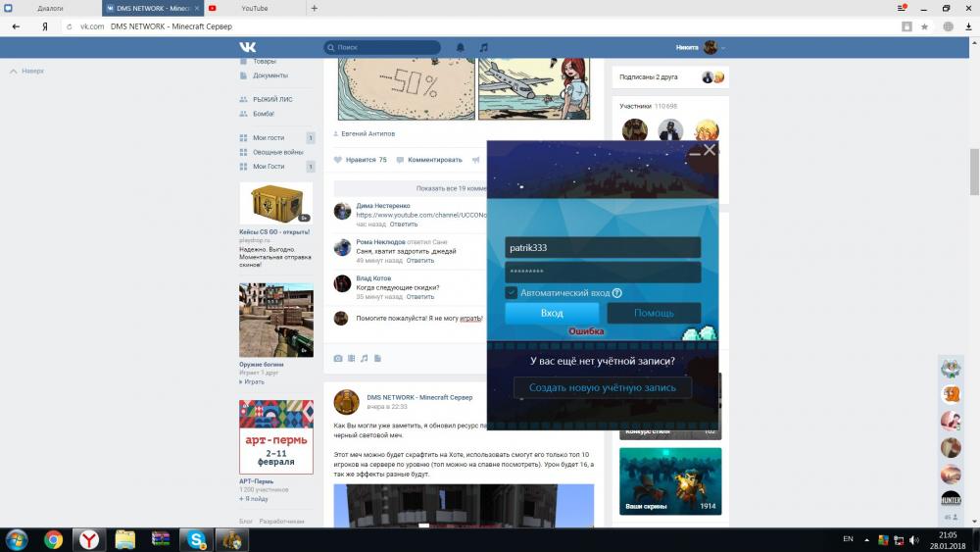Image resolution: width=980 pixels, height=552 pixels.
Task: Click the globe extension icon in address bar
Action: pos(948,26)
